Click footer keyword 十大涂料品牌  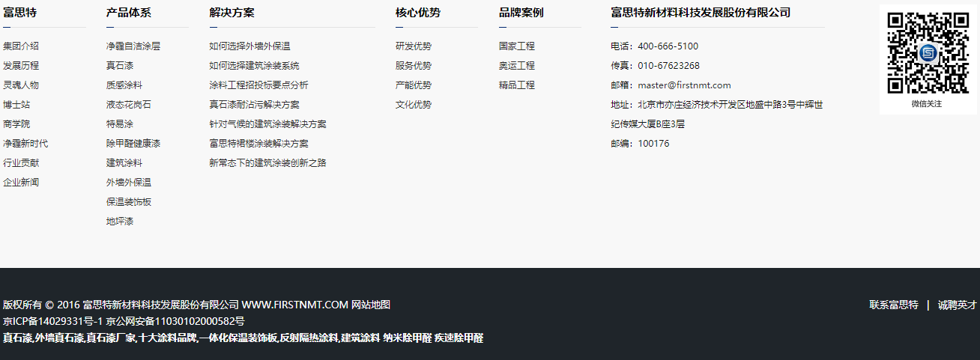[x=168, y=338]
